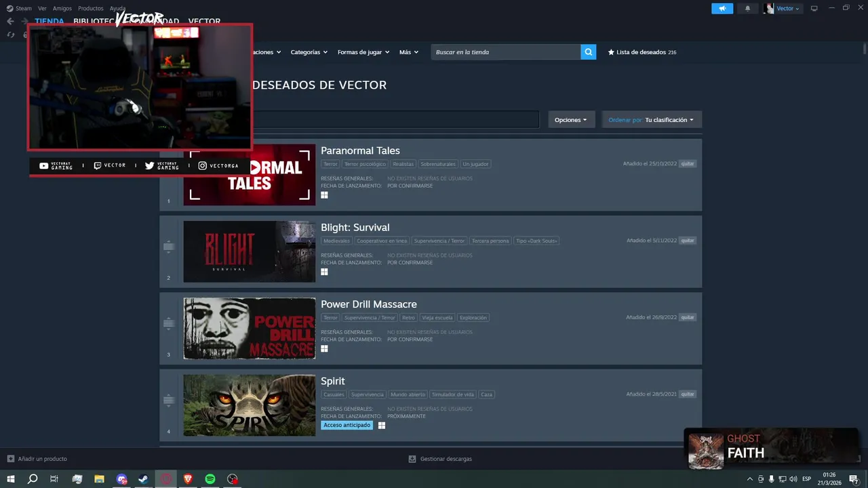Click the Buscar en la tienda field
The width and height of the screenshot is (868, 488).
coord(506,52)
